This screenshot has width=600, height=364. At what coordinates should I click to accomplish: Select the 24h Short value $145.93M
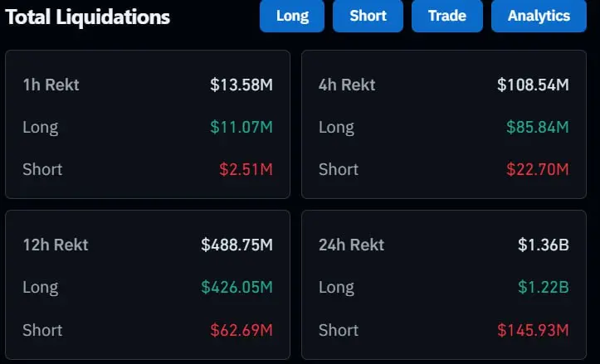(533, 330)
